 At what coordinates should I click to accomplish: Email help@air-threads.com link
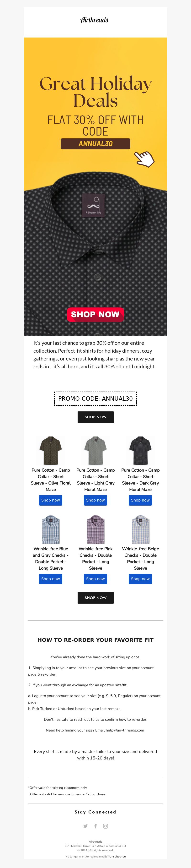(125, 730)
